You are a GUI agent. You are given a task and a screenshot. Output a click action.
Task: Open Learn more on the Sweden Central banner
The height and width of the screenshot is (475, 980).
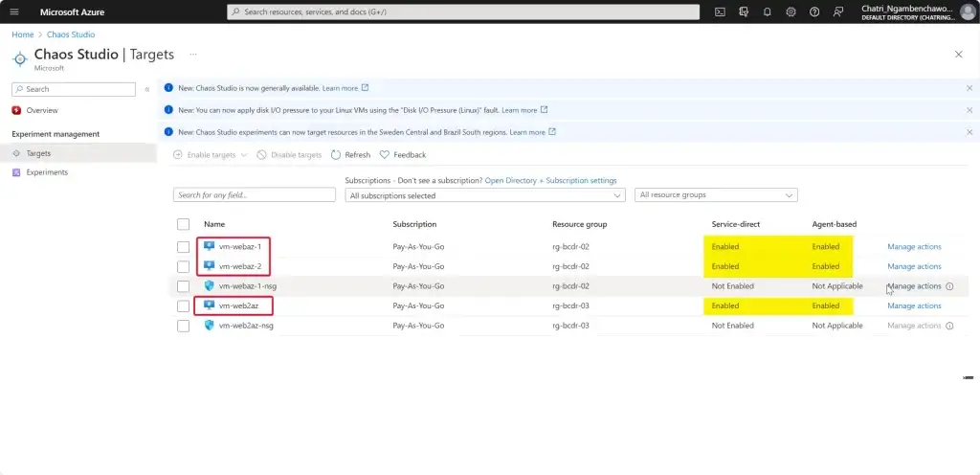point(527,132)
